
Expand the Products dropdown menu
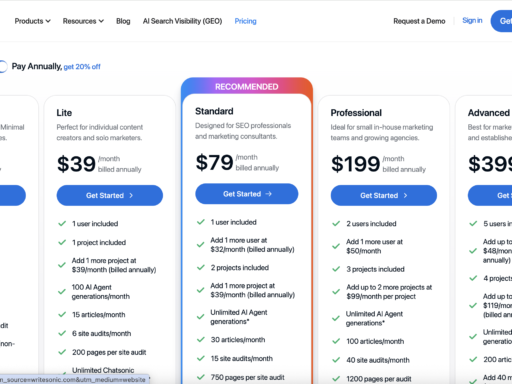(32, 21)
